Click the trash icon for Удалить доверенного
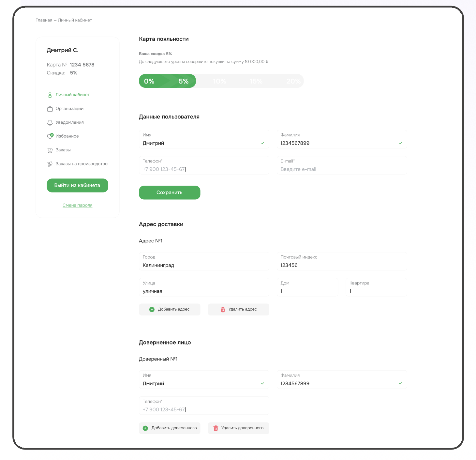 pos(216,428)
